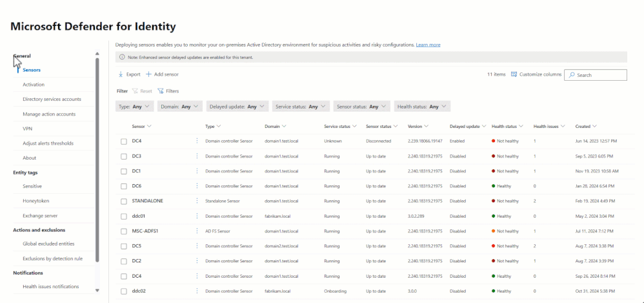Open Health issues notifications page

pyautogui.click(x=51, y=287)
